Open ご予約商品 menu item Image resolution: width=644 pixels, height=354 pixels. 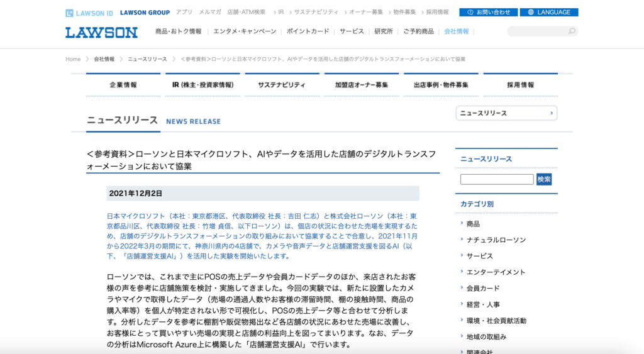tap(418, 31)
